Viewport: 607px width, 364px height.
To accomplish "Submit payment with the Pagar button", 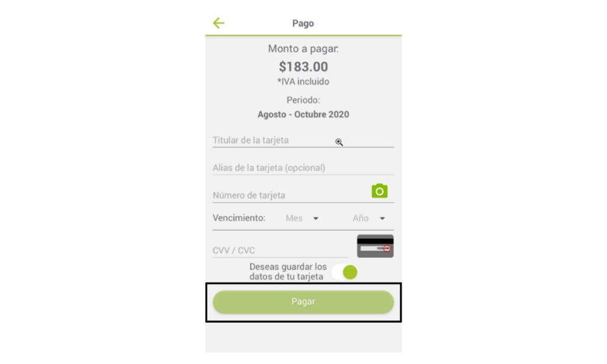I will tap(303, 302).
